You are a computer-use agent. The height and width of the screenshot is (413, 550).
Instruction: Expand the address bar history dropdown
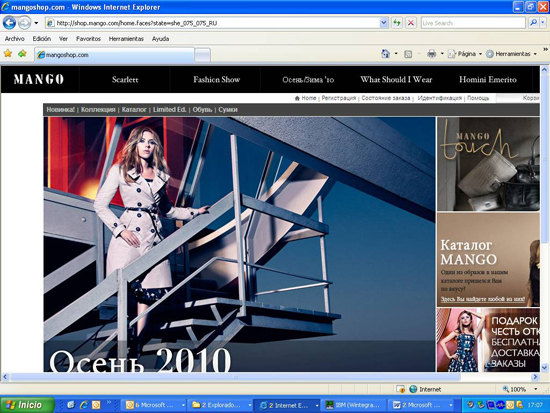(384, 23)
